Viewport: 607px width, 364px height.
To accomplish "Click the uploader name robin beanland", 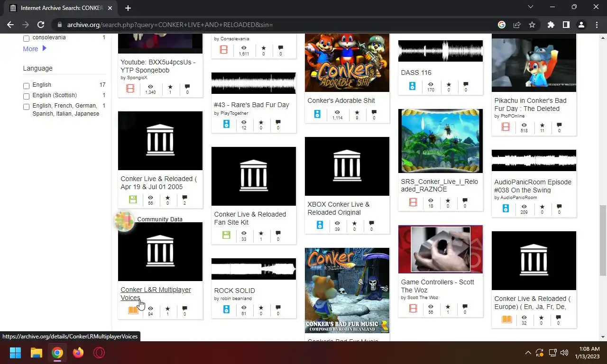I will (x=236, y=299).
